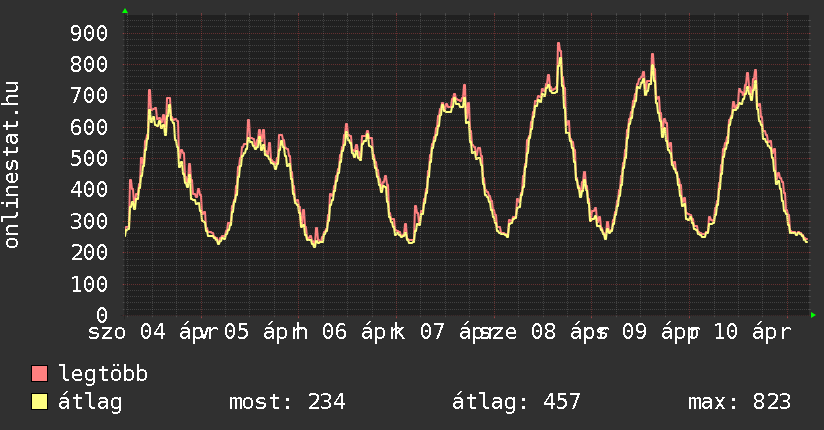The width and height of the screenshot is (824, 430).
Task: Click the vertical onlinestat.hu watermark label
Action: click(13, 165)
